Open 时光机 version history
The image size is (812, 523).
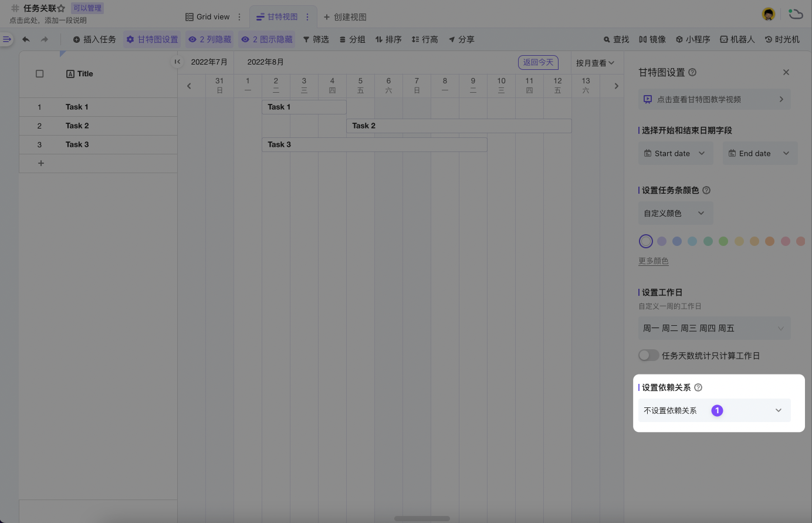pyautogui.click(x=781, y=39)
